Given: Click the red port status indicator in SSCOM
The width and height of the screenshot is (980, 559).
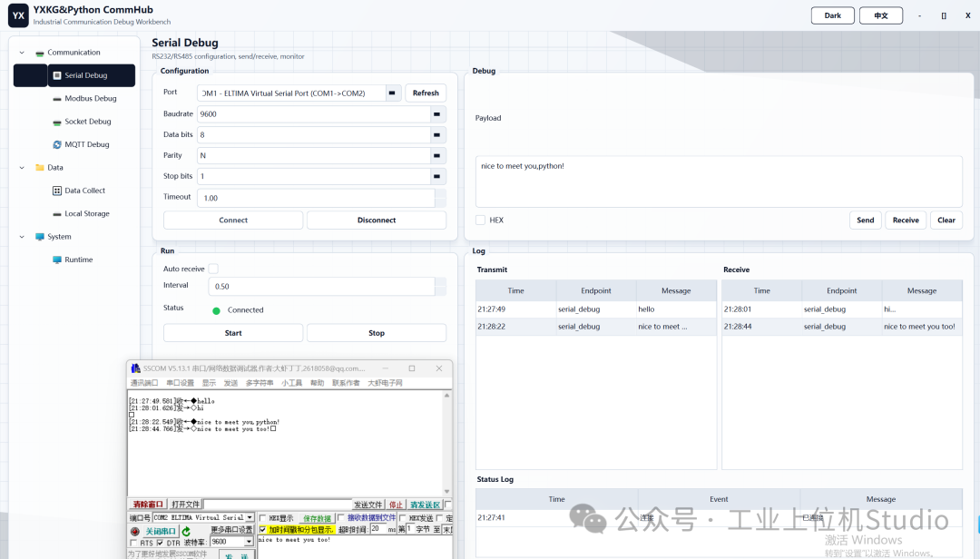Looking at the screenshot, I should pos(134,532).
